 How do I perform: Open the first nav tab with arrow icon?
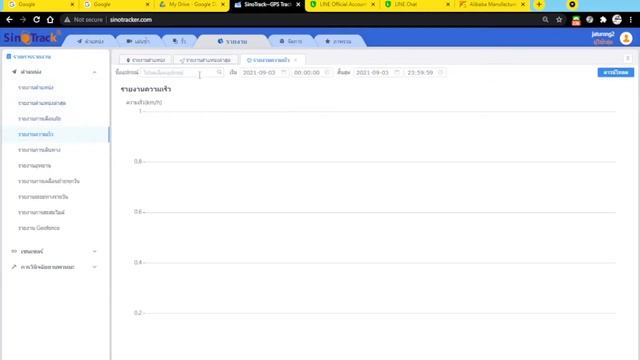pos(90,41)
